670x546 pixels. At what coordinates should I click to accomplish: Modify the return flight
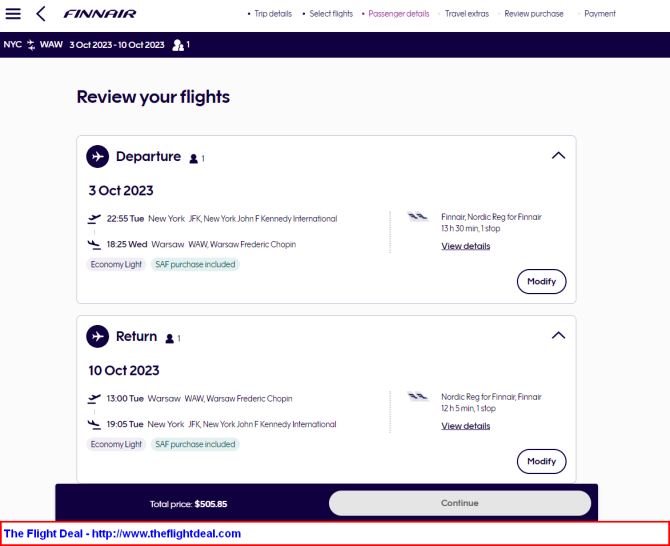click(x=541, y=461)
